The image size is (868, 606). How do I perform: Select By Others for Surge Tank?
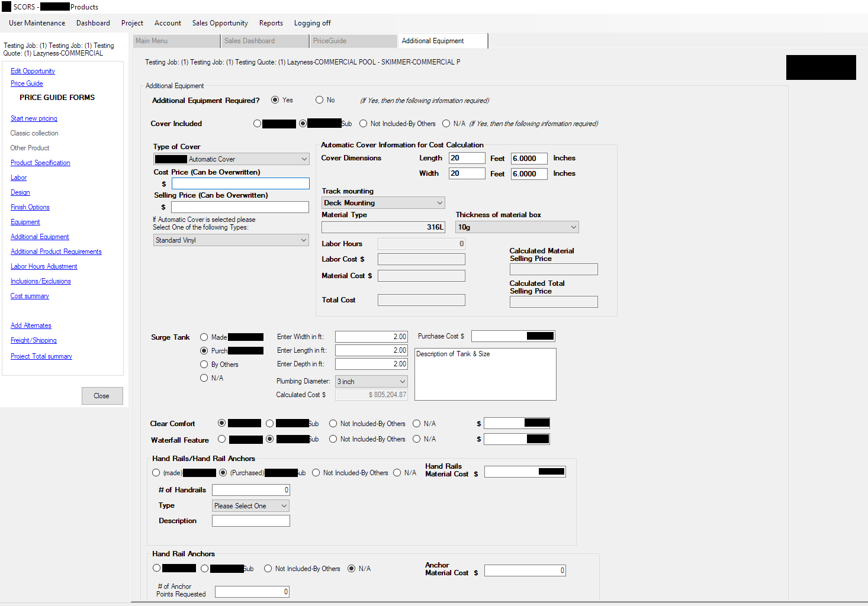[x=204, y=365]
